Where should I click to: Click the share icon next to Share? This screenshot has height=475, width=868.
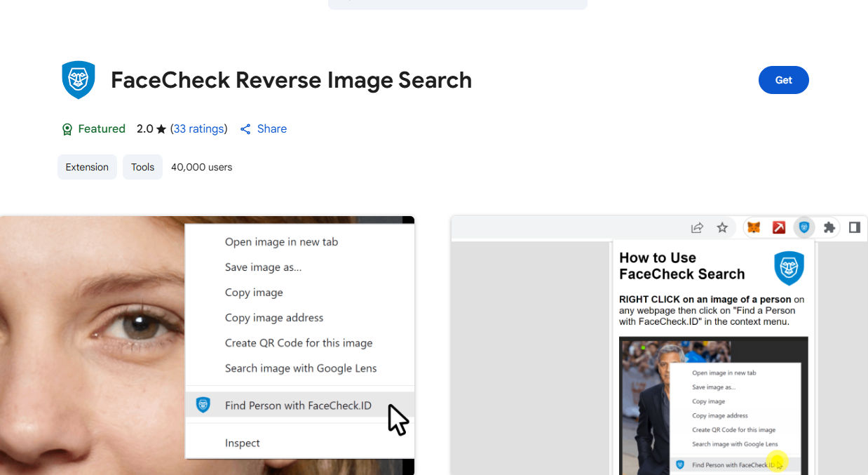coord(245,129)
